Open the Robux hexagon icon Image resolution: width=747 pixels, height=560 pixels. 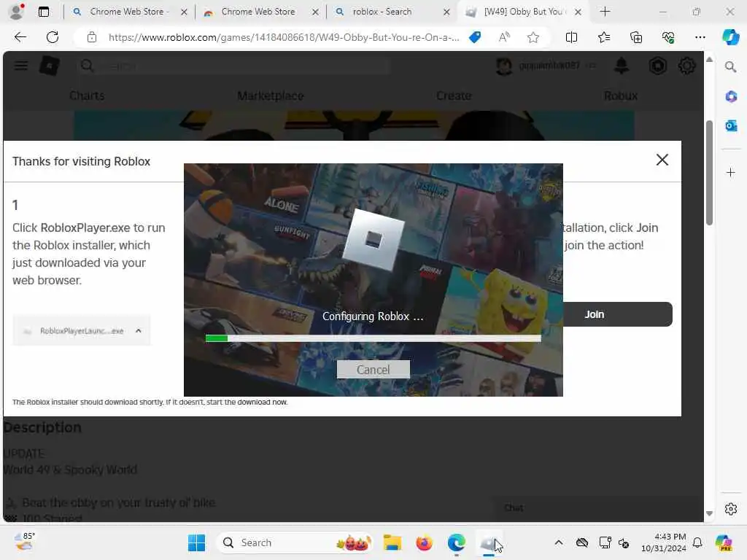click(x=657, y=66)
